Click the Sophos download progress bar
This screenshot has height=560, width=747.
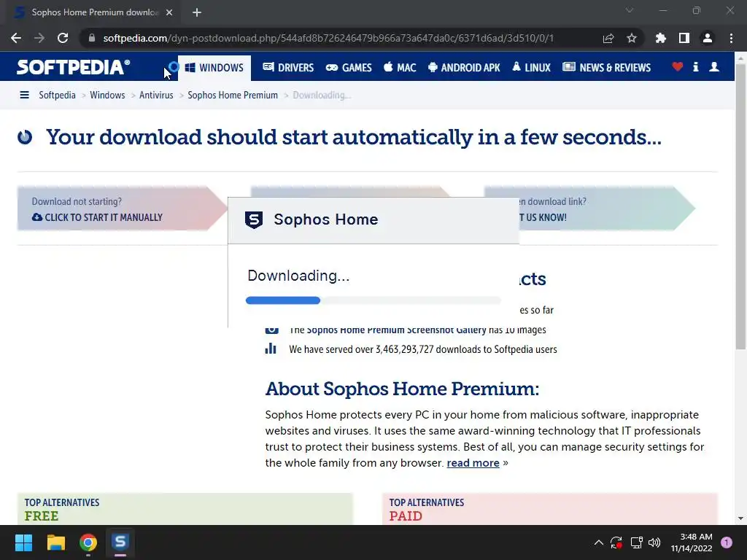(x=373, y=300)
